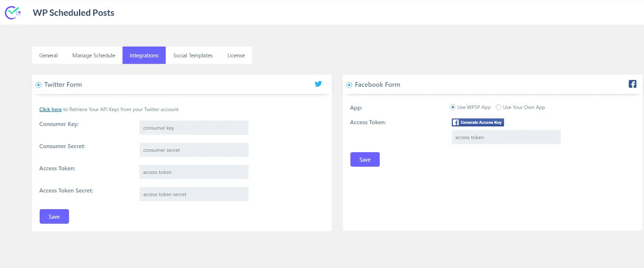Select the Use Your Own App option
Image resolution: width=644 pixels, height=268 pixels.
point(499,107)
